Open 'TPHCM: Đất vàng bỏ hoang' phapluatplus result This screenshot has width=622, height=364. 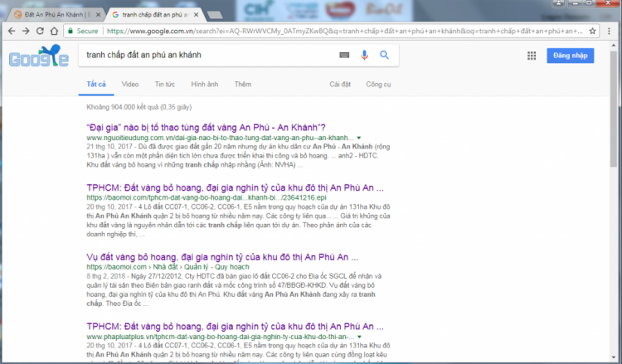(235, 327)
